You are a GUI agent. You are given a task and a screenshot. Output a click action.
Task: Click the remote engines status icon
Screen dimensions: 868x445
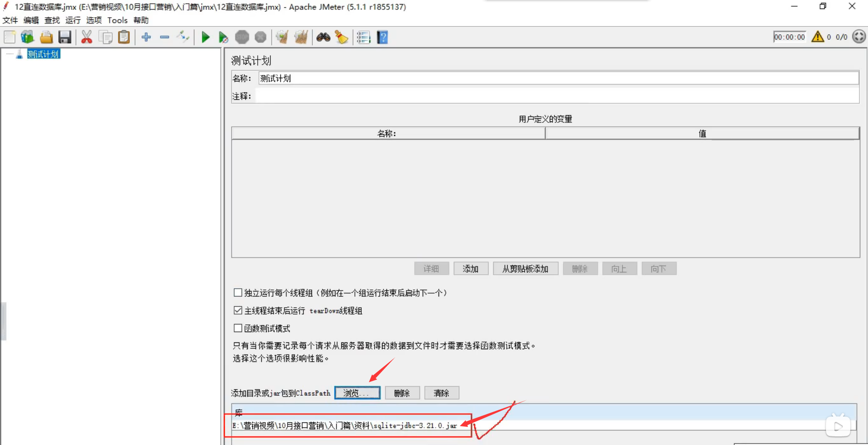click(x=859, y=37)
